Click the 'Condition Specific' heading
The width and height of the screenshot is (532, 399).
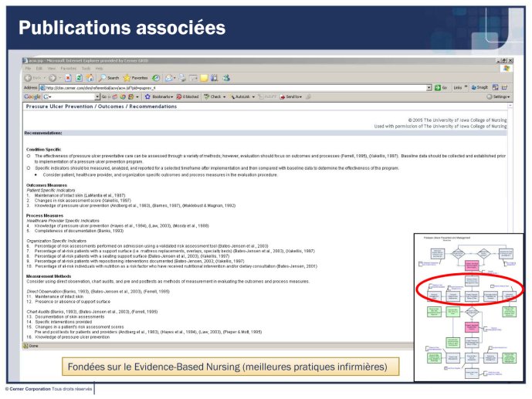pyautogui.click(x=44, y=150)
